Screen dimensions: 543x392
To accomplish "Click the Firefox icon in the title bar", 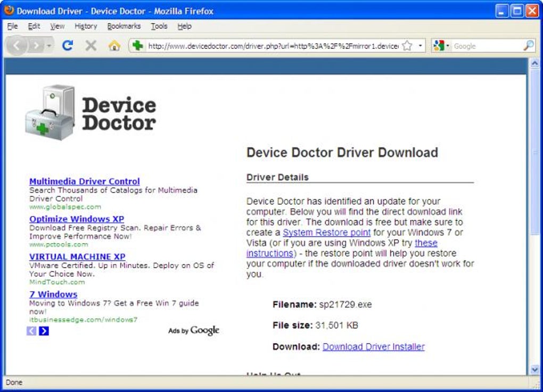I will pyautogui.click(x=9, y=11).
